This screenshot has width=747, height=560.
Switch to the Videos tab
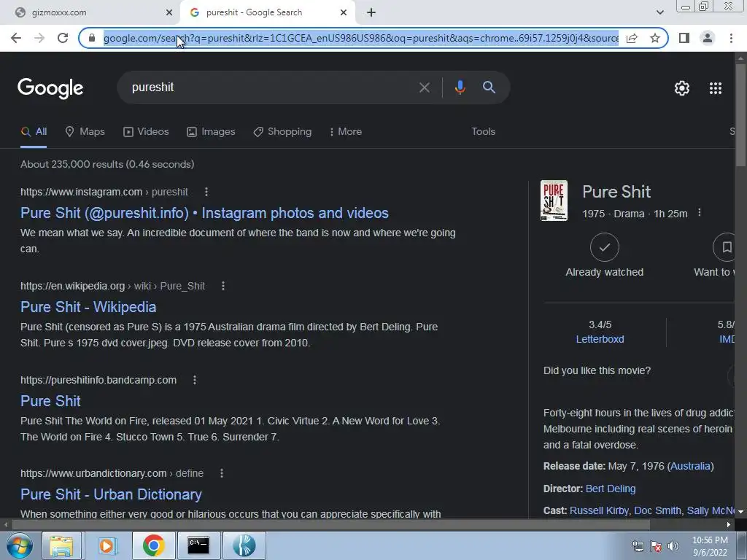coord(146,132)
